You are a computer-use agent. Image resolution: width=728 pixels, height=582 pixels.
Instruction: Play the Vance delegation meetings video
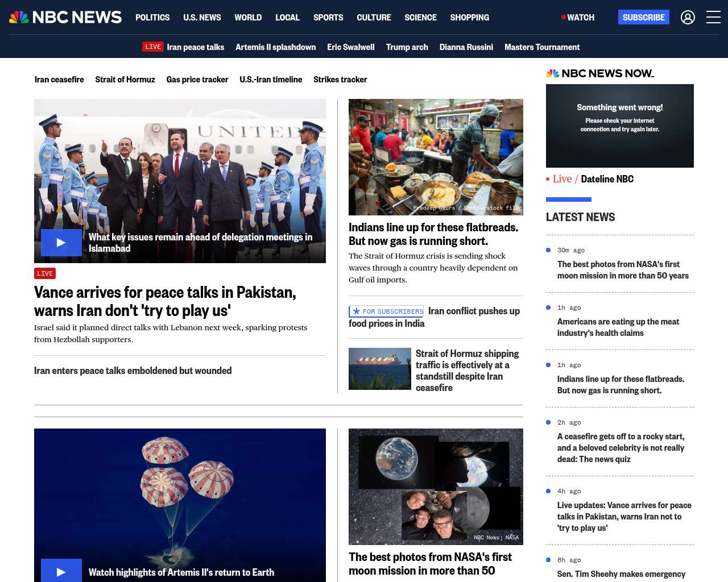(61, 243)
